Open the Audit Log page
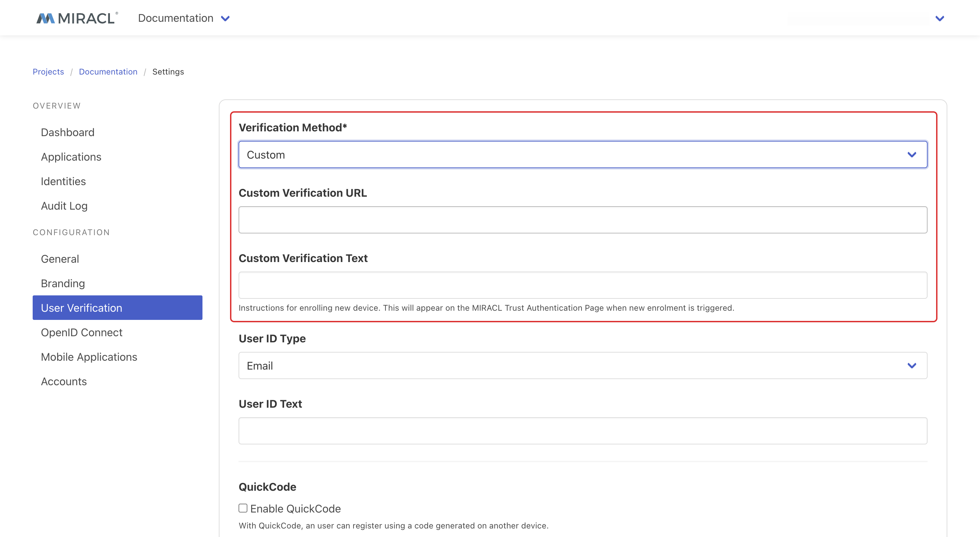Viewport: 980px width, 537px height. 64,206
